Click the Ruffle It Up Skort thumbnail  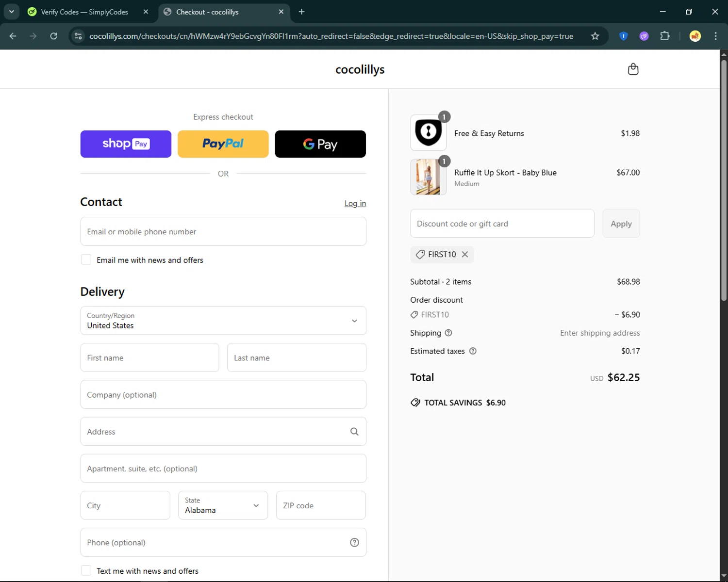[x=429, y=177]
